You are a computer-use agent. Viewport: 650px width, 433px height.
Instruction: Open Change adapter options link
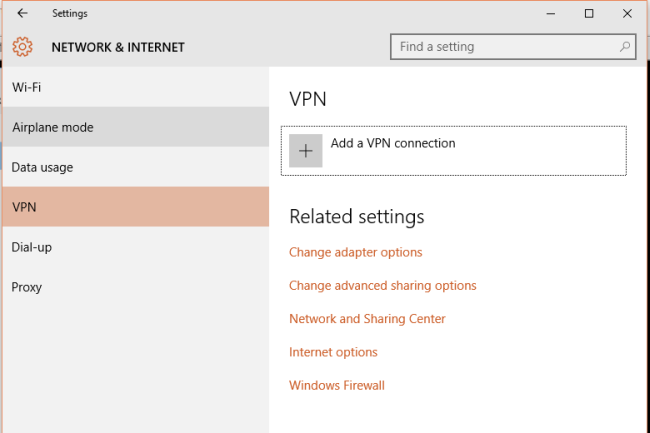tap(355, 252)
